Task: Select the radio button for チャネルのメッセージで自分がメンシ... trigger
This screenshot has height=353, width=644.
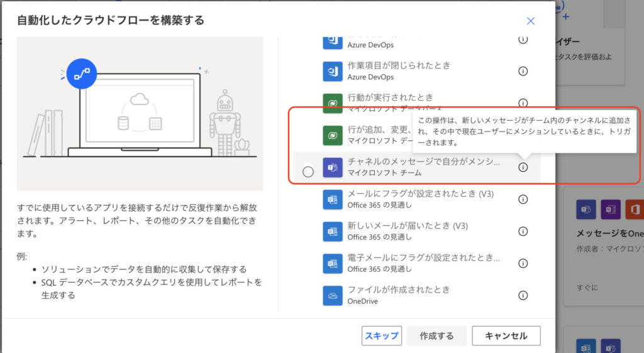Action: [308, 172]
